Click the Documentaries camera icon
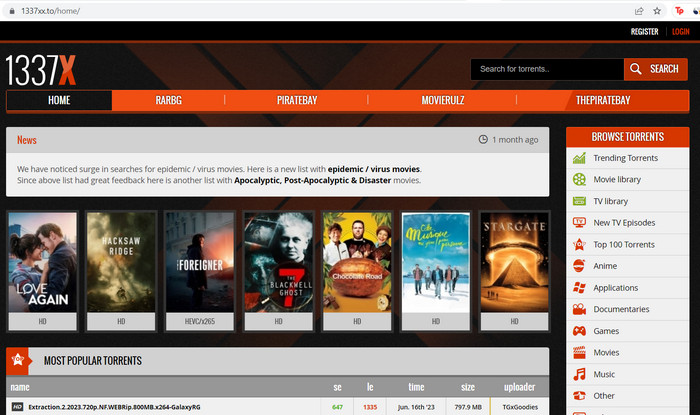700x415 pixels. point(579,309)
